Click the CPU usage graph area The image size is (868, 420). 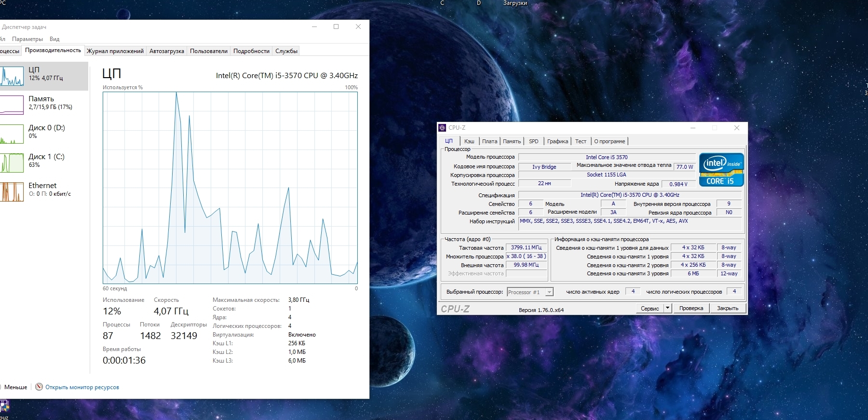coord(230,188)
